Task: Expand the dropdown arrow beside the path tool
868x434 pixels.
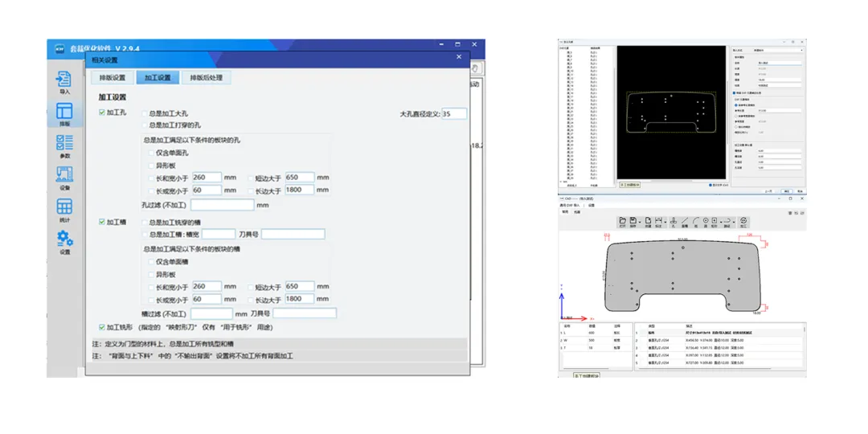Action: point(734,222)
